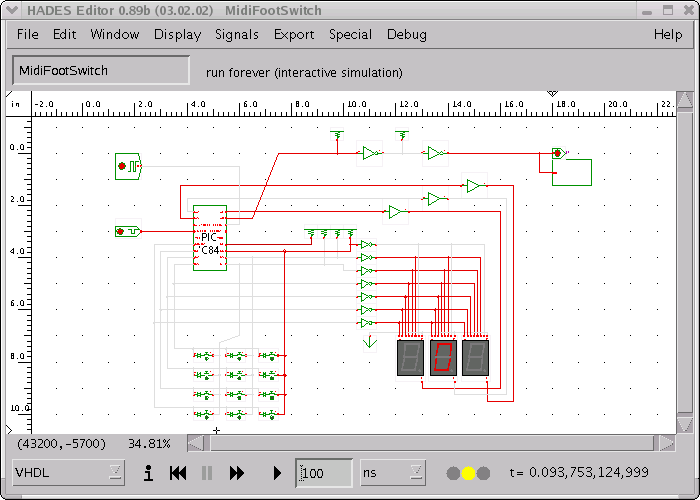Open the Export menu
Screen dimensions: 700x500
(x=294, y=34)
